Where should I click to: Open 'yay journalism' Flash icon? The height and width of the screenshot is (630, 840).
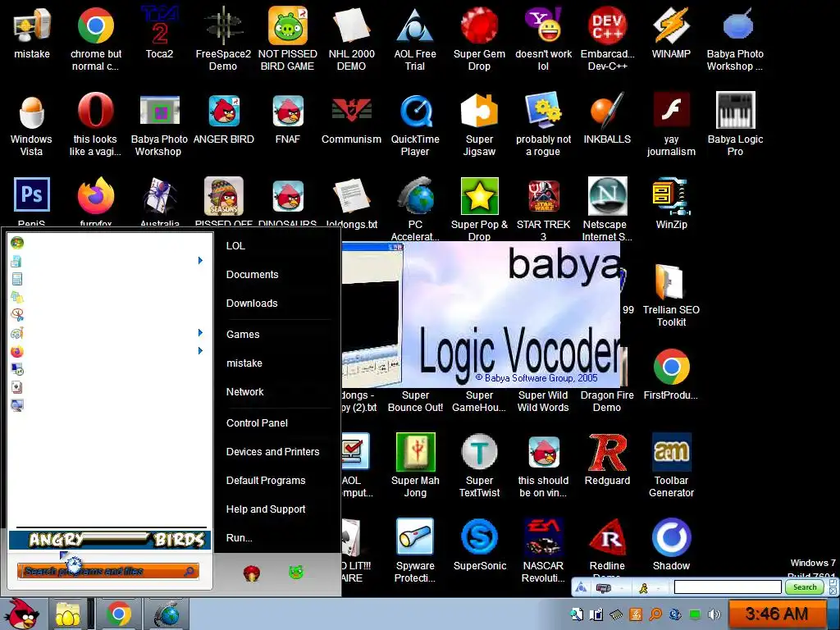[671, 111]
